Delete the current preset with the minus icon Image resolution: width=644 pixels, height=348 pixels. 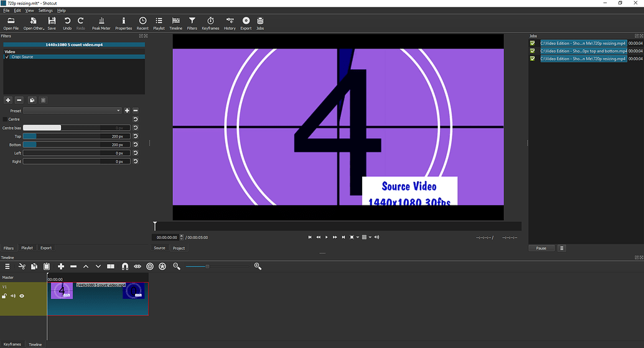coord(136,111)
